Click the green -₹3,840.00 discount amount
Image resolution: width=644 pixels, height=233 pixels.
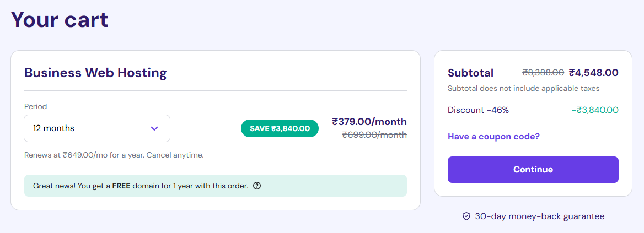click(595, 110)
